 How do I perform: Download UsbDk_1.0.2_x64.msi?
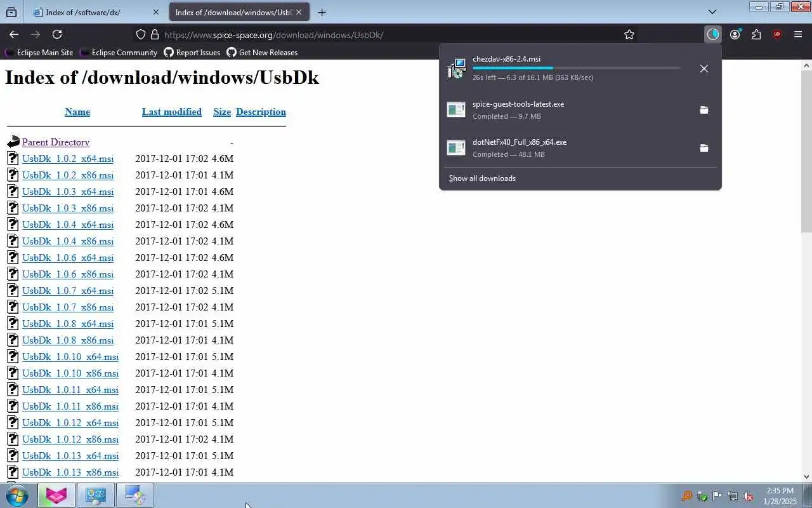pyautogui.click(x=68, y=159)
